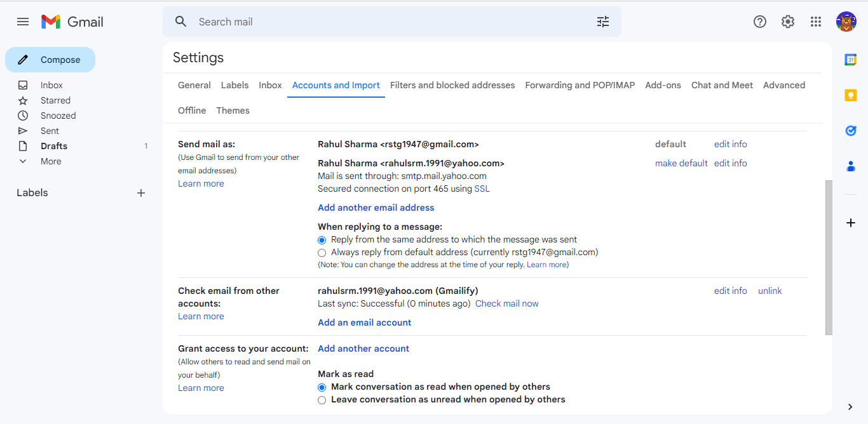The height and width of the screenshot is (424, 868).
Task: Go to the Starred folder label
Action: pos(55,100)
